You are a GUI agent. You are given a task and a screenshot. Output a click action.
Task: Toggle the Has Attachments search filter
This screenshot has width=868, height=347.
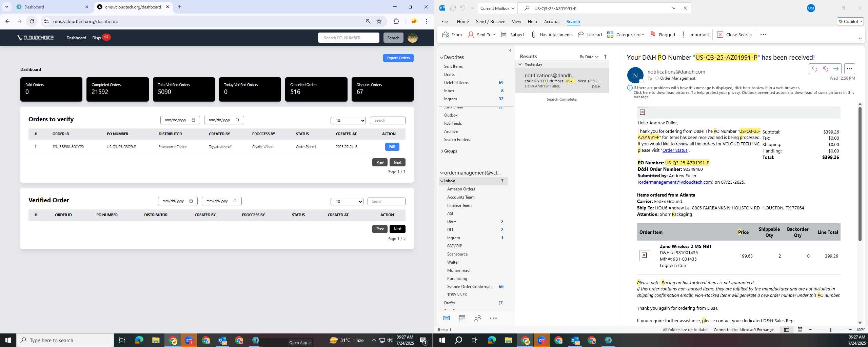point(551,35)
